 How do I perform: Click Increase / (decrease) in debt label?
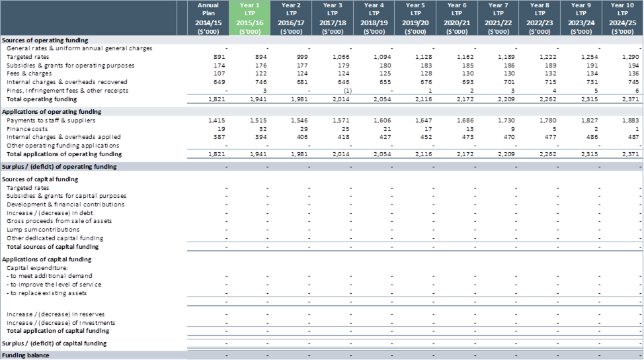pos(50,213)
